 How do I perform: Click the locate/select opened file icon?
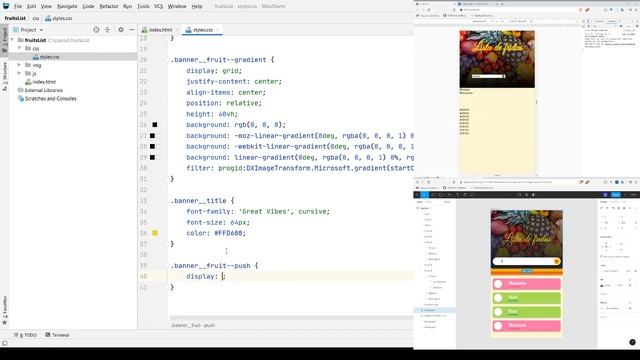pyautogui.click(x=96, y=30)
